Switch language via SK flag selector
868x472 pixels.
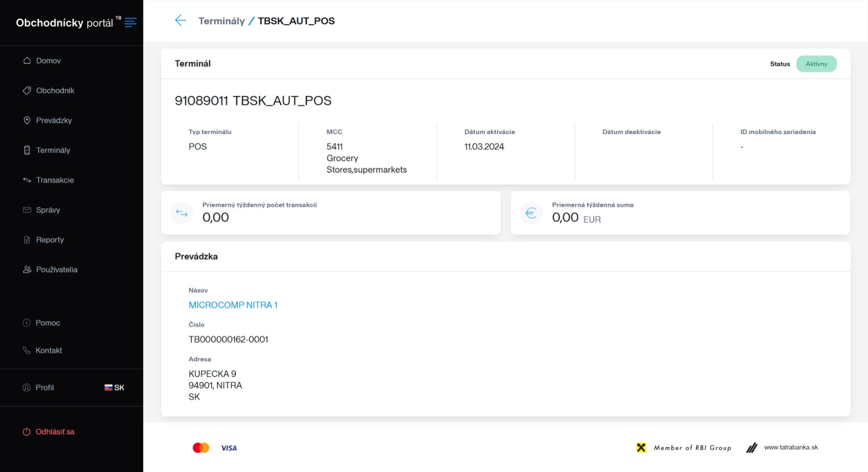tap(114, 387)
